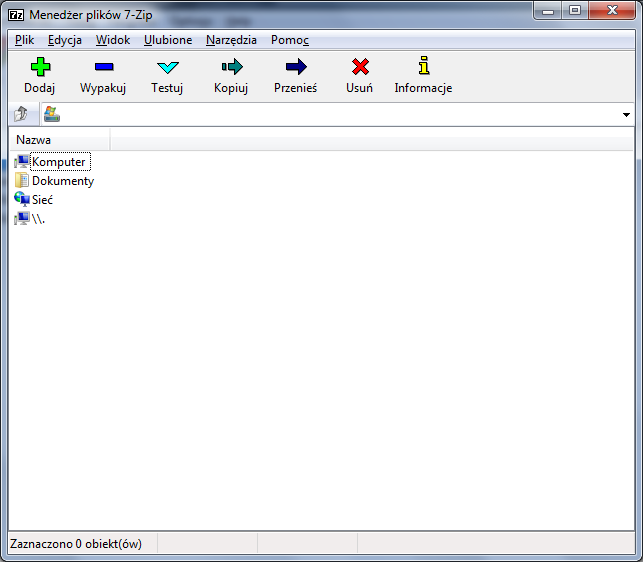The image size is (643, 562).
Task: Select the Komputer monitor icon
Action: pyautogui.click(x=22, y=162)
